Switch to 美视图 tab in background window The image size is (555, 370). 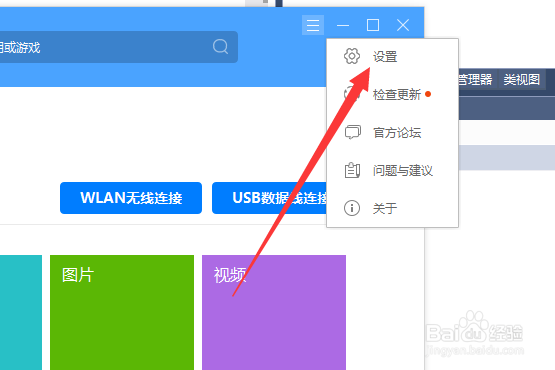pyautogui.click(x=521, y=79)
